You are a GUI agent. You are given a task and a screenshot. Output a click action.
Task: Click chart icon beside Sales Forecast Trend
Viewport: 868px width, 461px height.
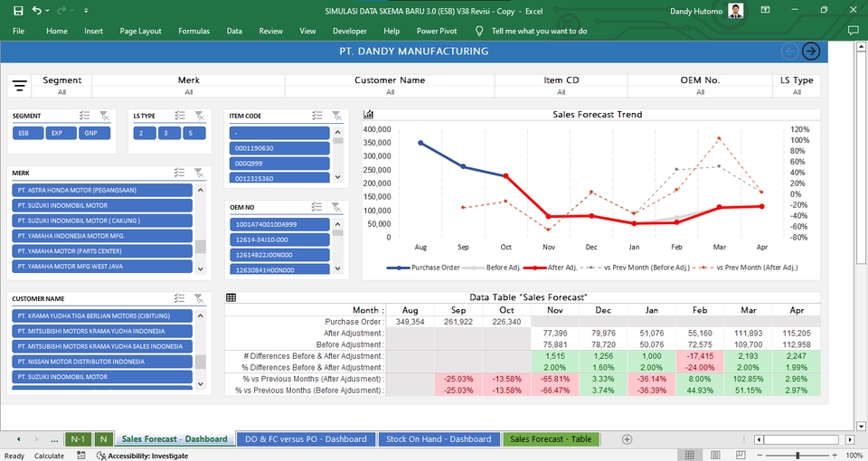pos(369,114)
